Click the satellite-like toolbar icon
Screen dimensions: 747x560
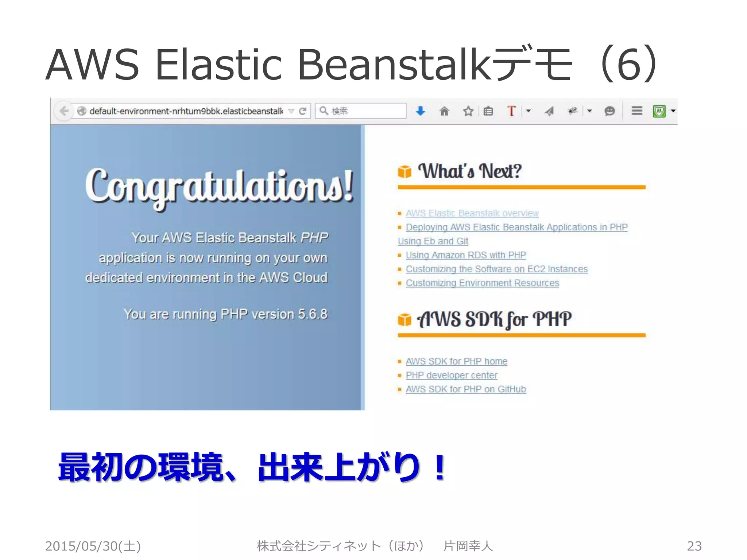tap(573, 110)
